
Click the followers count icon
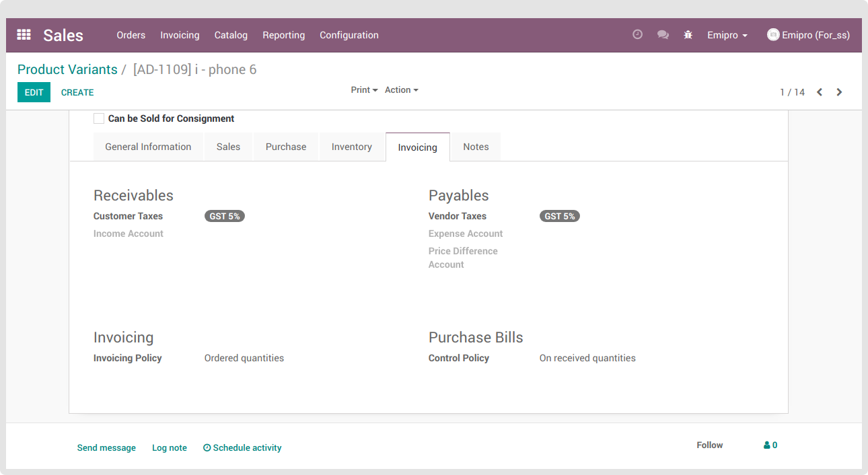tap(770, 445)
